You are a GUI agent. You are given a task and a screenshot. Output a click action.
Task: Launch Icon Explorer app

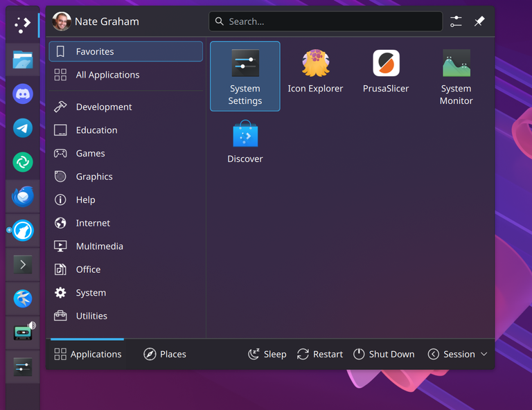point(315,71)
